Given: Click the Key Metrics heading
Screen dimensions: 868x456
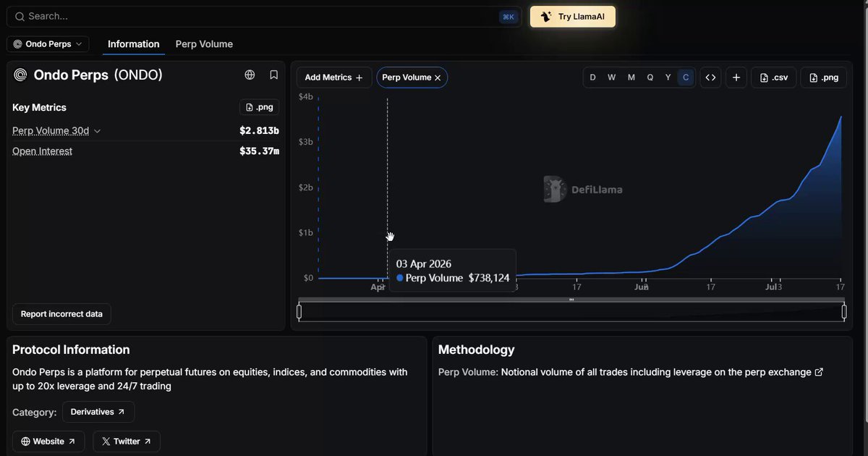Looking at the screenshot, I should pyautogui.click(x=39, y=107).
